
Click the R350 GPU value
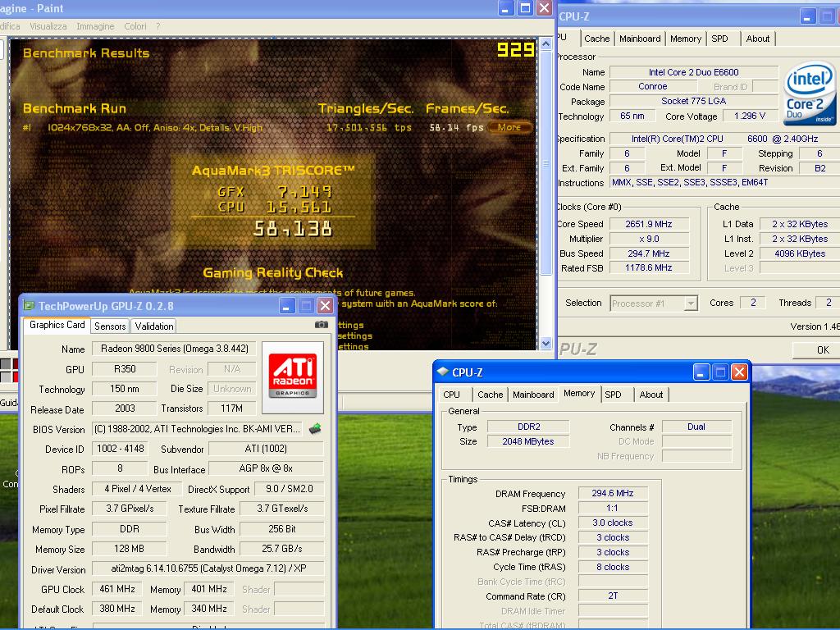point(125,368)
